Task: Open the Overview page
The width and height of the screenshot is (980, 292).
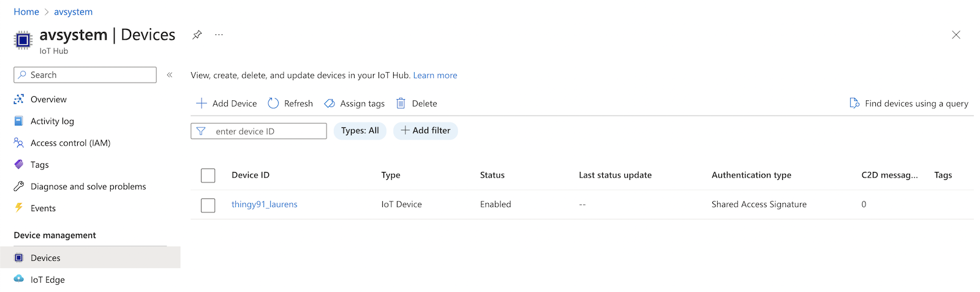Action: (x=48, y=99)
